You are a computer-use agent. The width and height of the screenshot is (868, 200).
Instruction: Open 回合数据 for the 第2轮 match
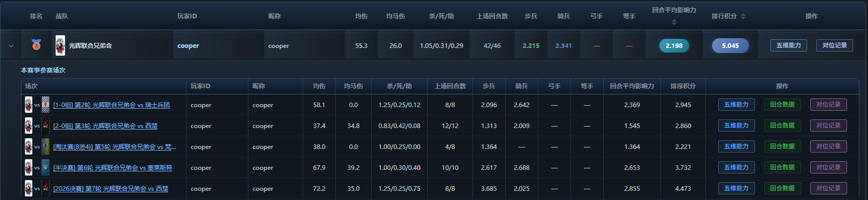click(x=783, y=105)
